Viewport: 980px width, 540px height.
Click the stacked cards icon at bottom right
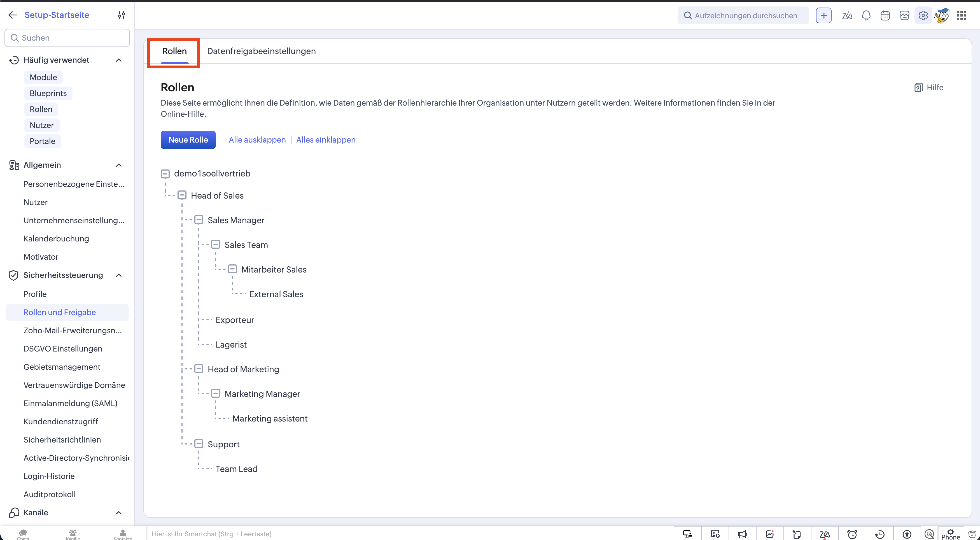(x=972, y=534)
